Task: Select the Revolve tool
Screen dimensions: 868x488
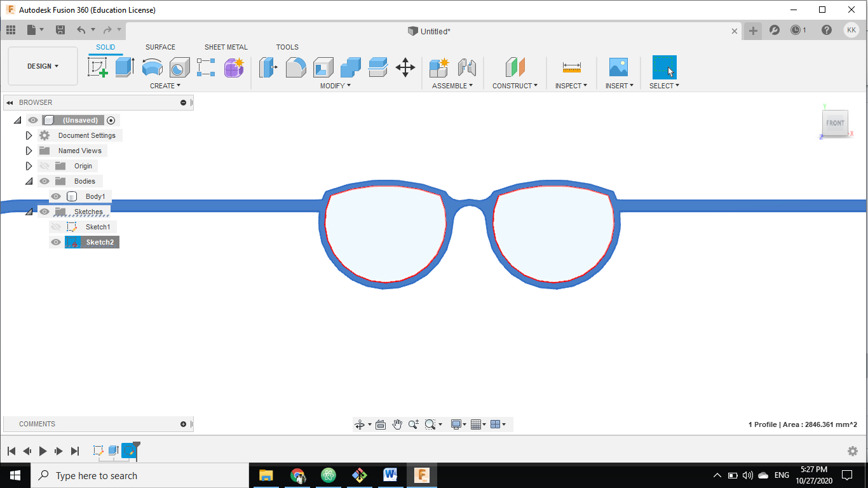Action: [152, 67]
